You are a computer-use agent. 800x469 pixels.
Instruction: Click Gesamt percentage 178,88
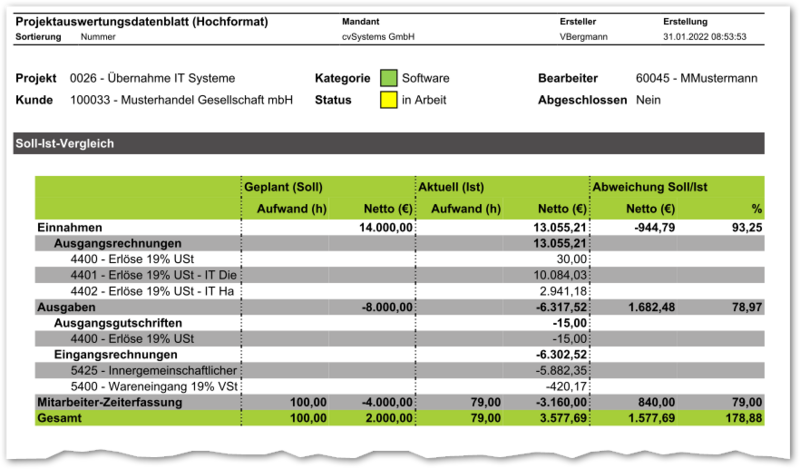[x=744, y=418]
